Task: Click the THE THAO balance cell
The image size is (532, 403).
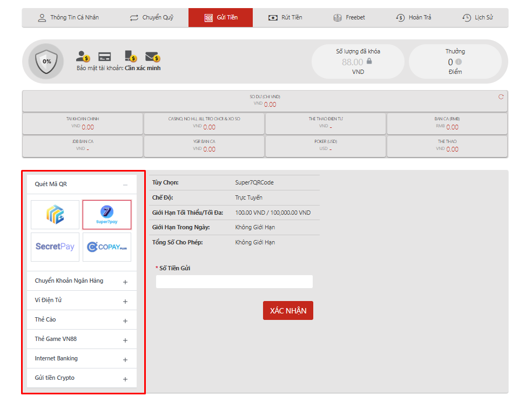Action: tap(447, 146)
